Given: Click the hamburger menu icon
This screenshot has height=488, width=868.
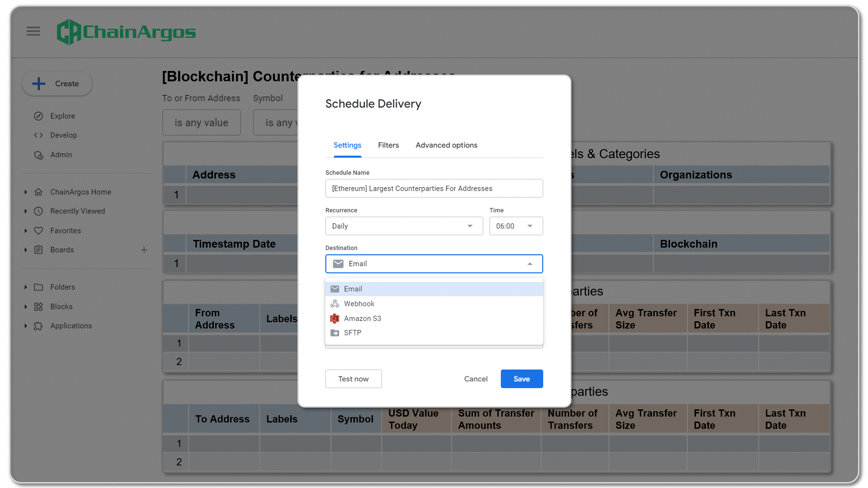Looking at the screenshot, I should [33, 31].
